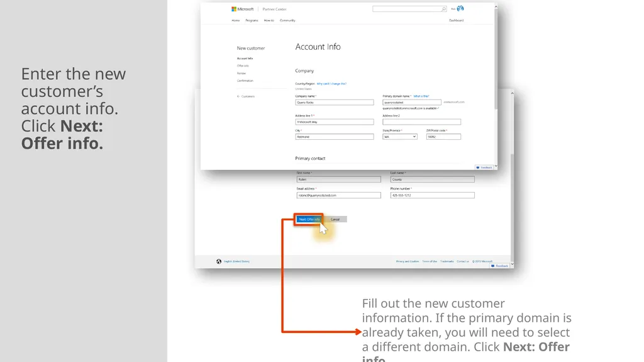Select Review step in sidebar
The image size is (644, 362).
coord(241,73)
